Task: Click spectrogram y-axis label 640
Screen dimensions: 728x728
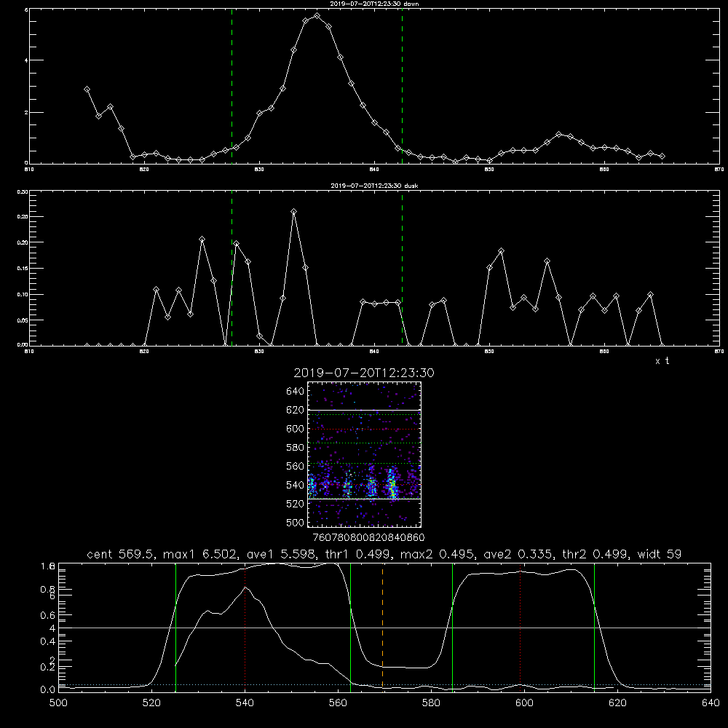Action: click(x=296, y=392)
